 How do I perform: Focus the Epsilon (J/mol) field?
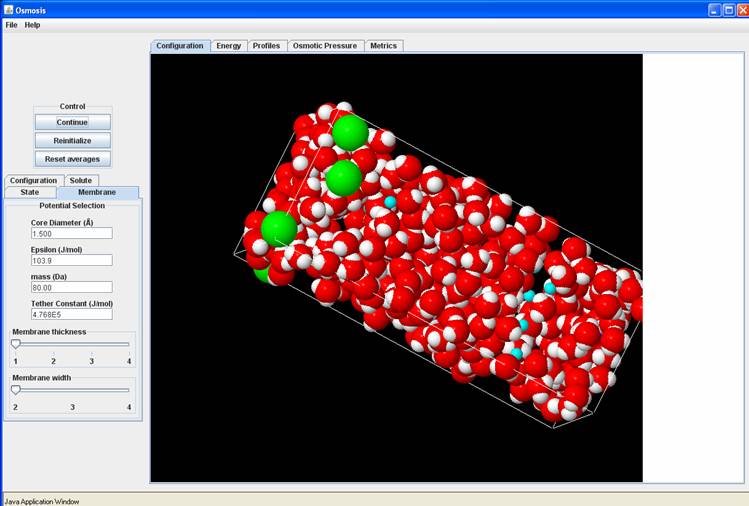click(71, 260)
